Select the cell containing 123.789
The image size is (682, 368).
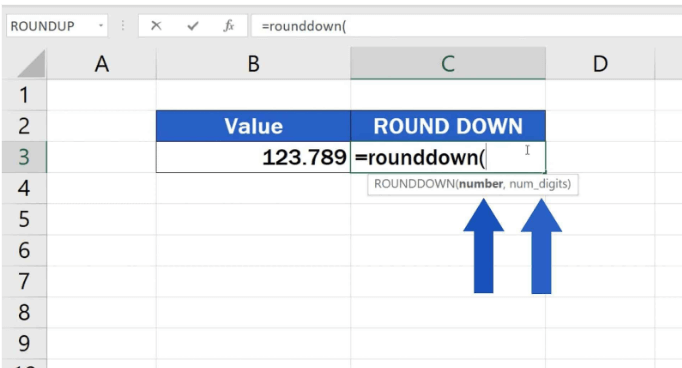pos(253,157)
